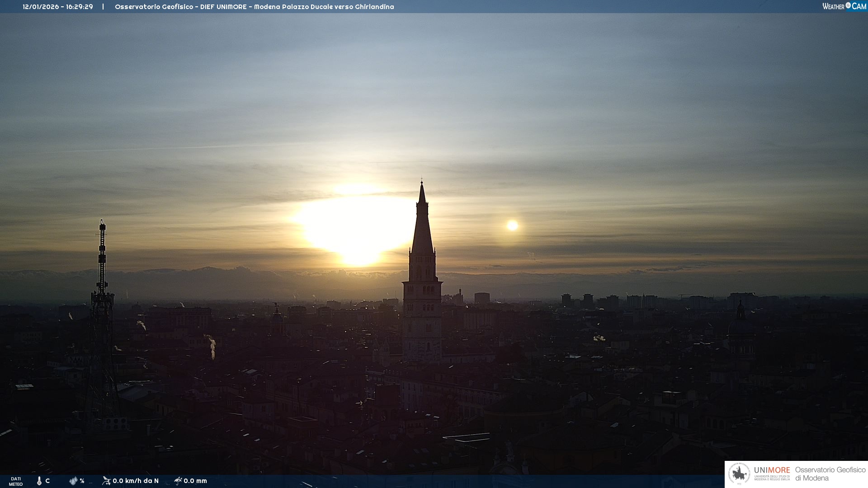This screenshot has width=868, height=488.
Task: Click the small sun reflection orb
Action: click(512, 225)
